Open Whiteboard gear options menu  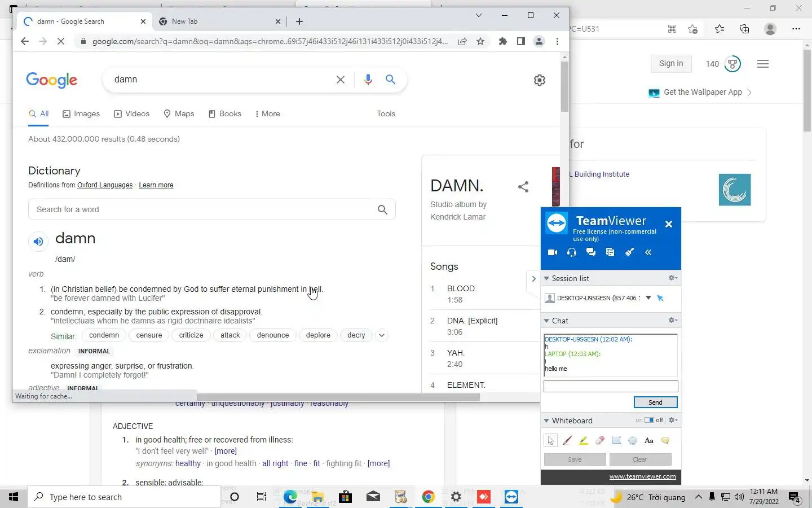coord(673,420)
